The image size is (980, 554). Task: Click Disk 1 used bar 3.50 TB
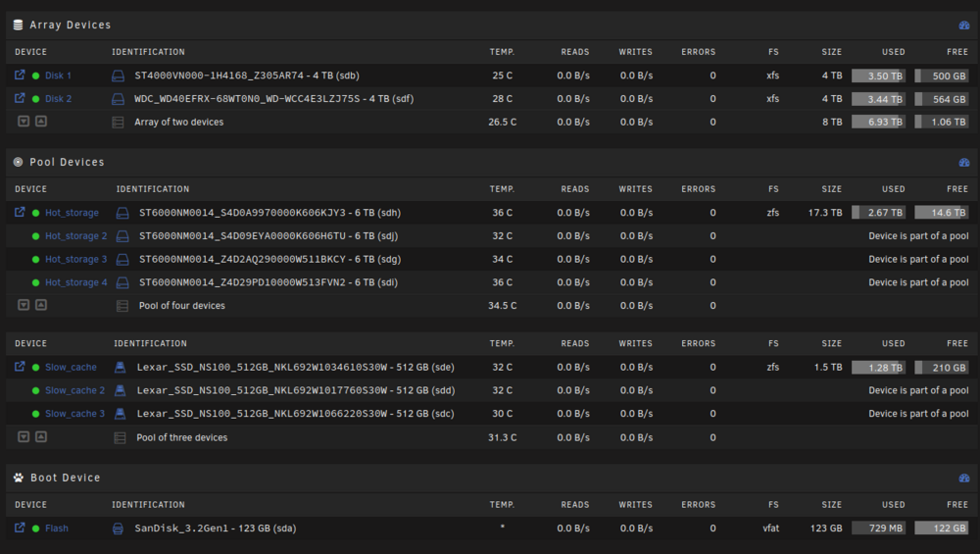click(x=878, y=76)
